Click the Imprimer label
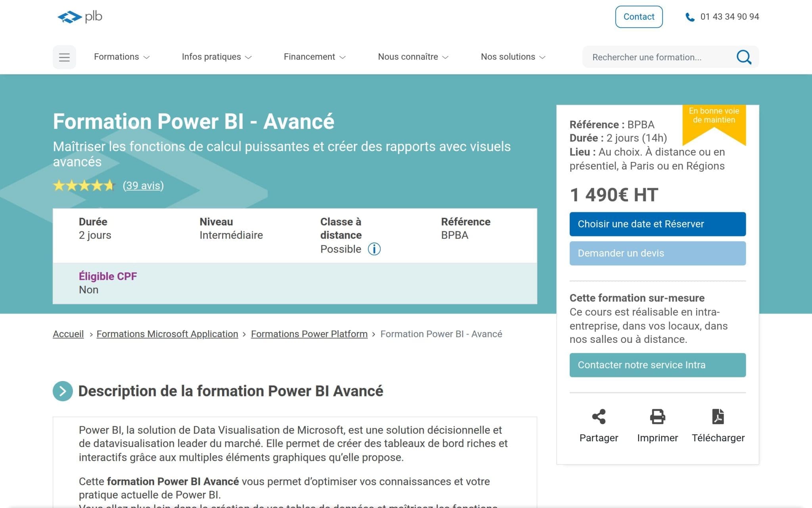 [x=657, y=438]
